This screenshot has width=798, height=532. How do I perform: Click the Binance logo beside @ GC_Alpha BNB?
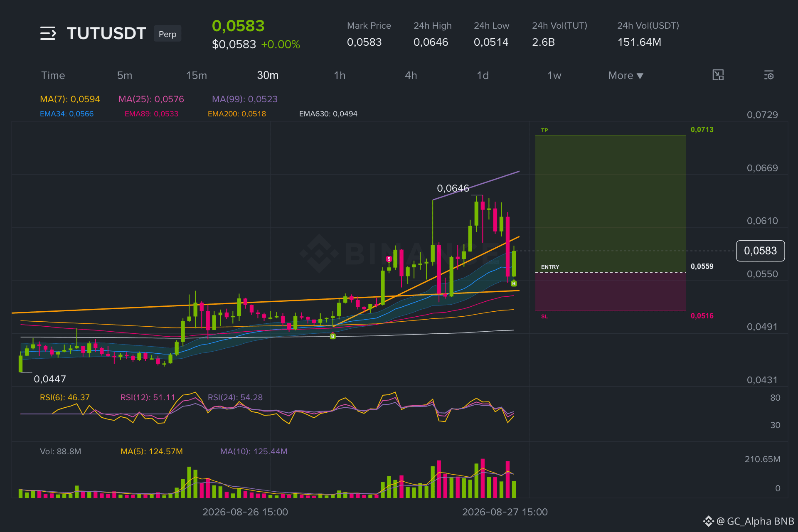tap(708, 521)
